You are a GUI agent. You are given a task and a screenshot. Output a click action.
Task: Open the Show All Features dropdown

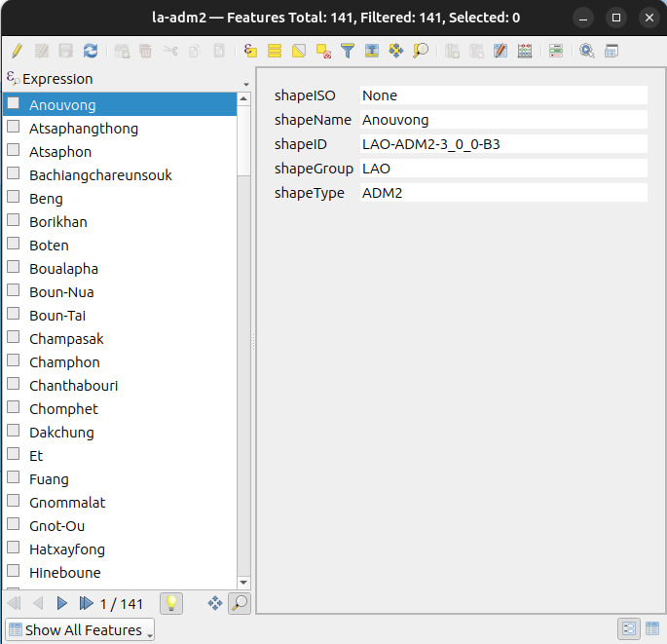(x=80, y=629)
